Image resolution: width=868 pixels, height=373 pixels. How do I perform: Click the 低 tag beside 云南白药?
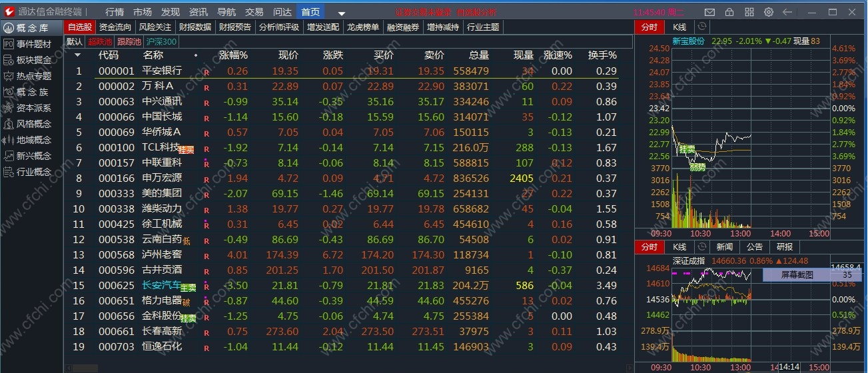[x=187, y=242]
